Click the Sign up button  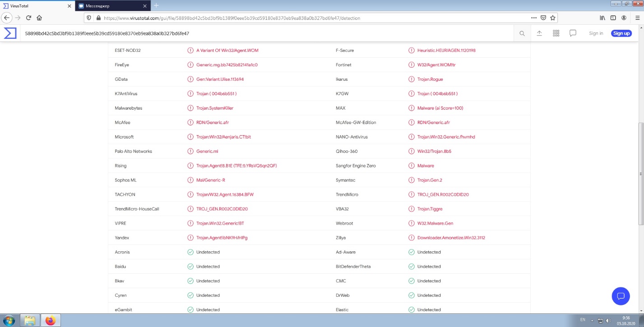621,33
